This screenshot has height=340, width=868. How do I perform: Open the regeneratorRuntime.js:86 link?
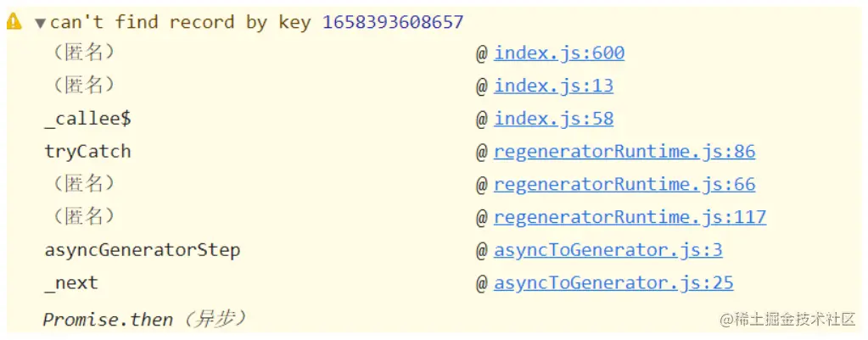pyautogui.click(x=624, y=152)
